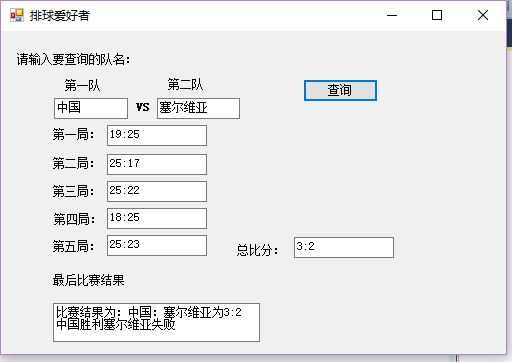This screenshot has width=512, height=362.
Task: Click the 总比分 label
Action: click(x=258, y=250)
